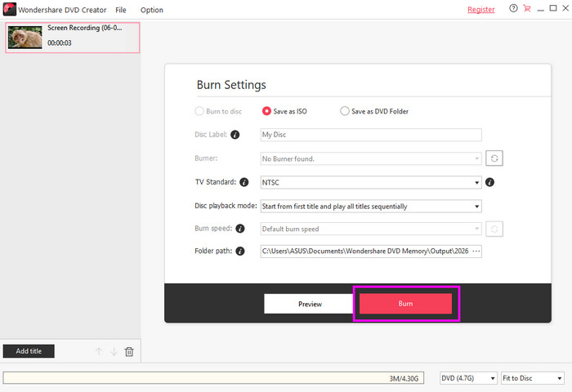Open the help question mark icon
Image resolution: width=572 pixels, height=392 pixels.
click(513, 8)
